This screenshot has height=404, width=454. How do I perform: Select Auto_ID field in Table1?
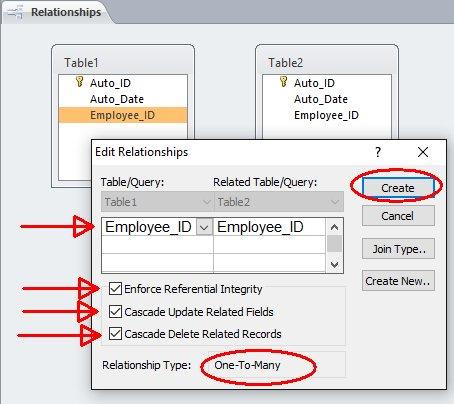point(123,83)
